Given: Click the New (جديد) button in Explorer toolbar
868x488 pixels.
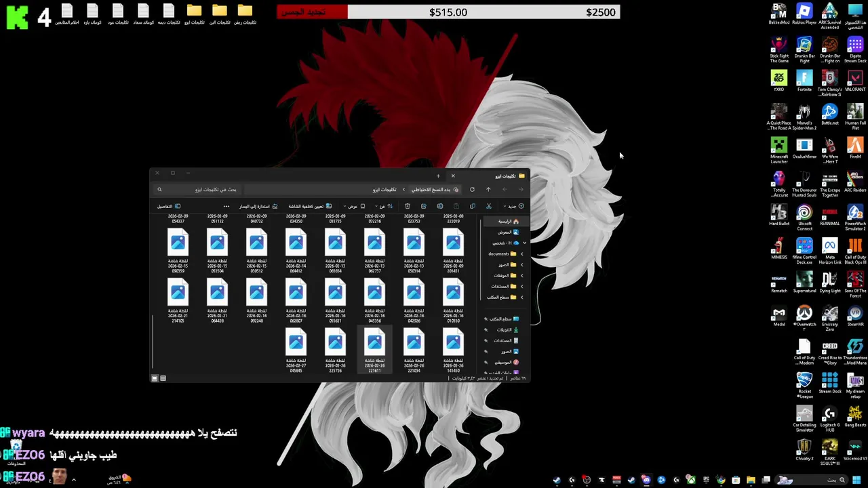Looking at the screenshot, I should (x=515, y=206).
